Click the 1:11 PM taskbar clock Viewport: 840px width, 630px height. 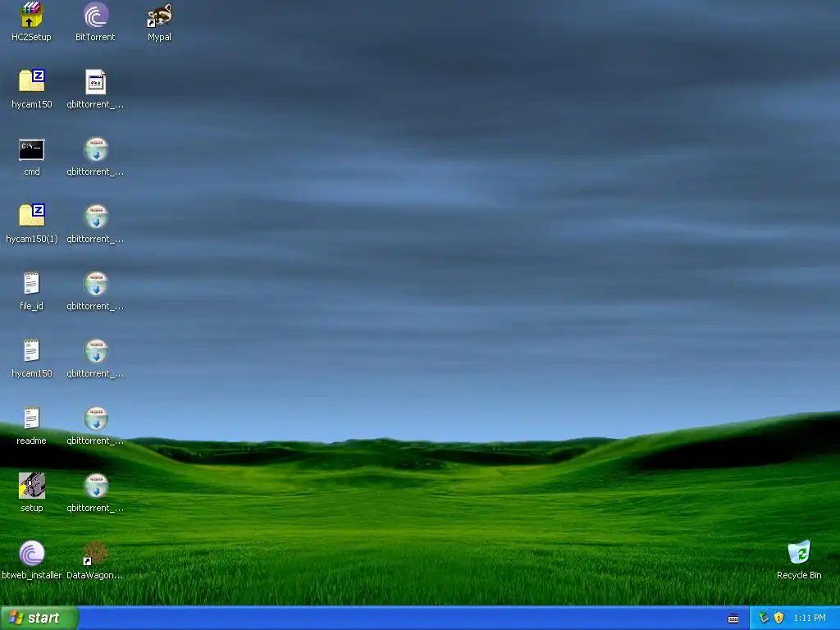[x=810, y=619]
